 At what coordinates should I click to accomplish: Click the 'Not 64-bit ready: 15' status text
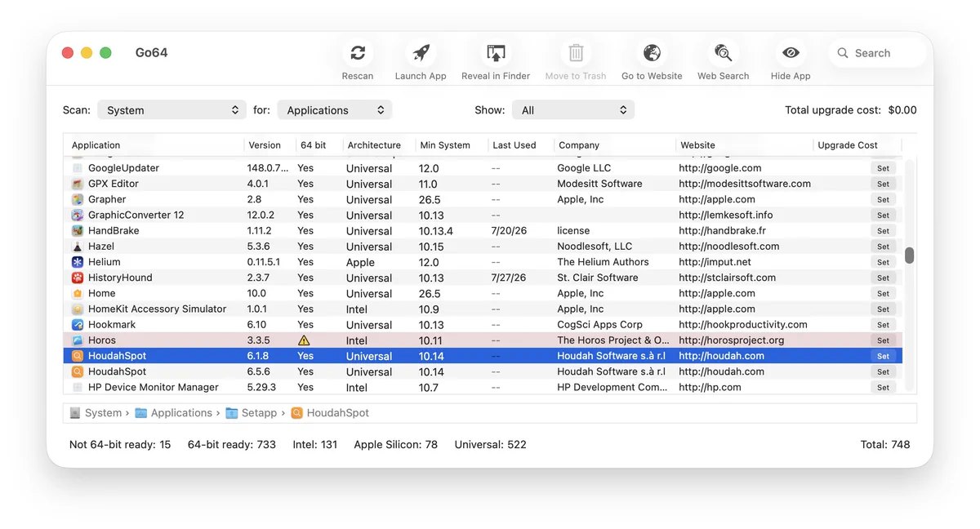tap(120, 445)
